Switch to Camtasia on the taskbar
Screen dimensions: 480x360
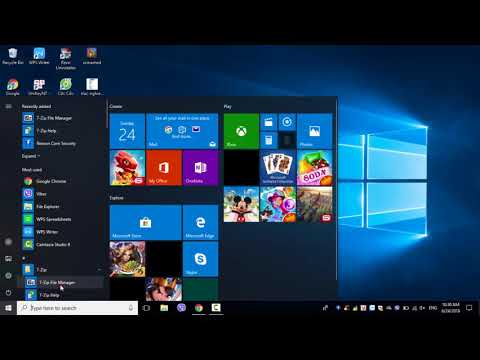tap(216, 308)
